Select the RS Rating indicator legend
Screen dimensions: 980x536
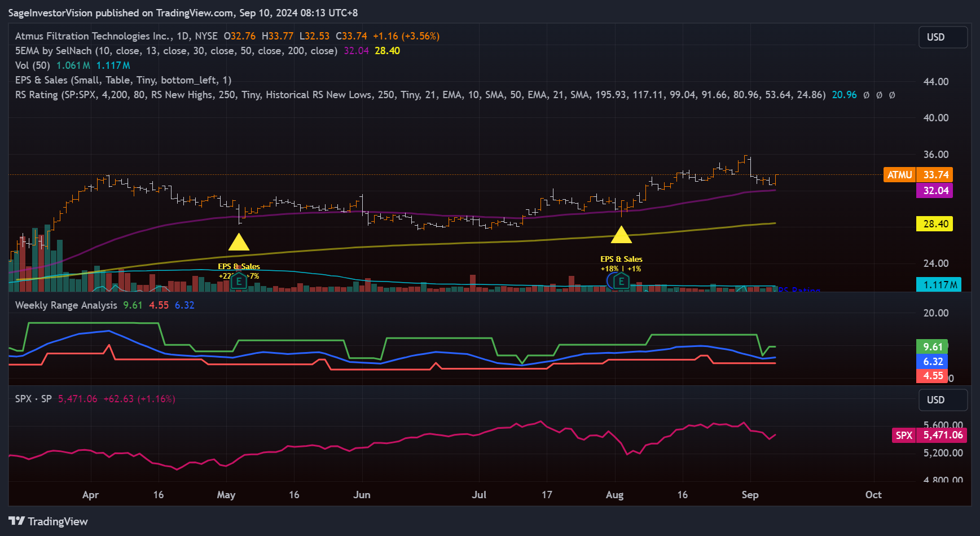pos(420,95)
